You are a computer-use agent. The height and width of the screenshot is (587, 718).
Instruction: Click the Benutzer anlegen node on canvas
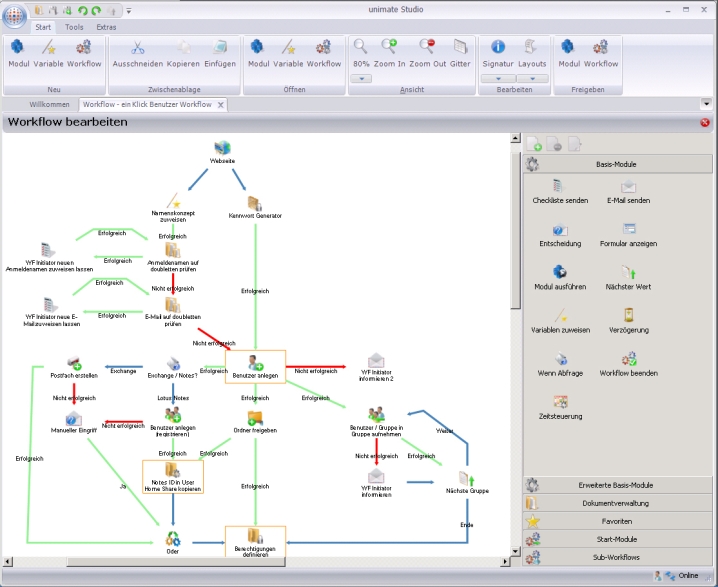(x=255, y=366)
